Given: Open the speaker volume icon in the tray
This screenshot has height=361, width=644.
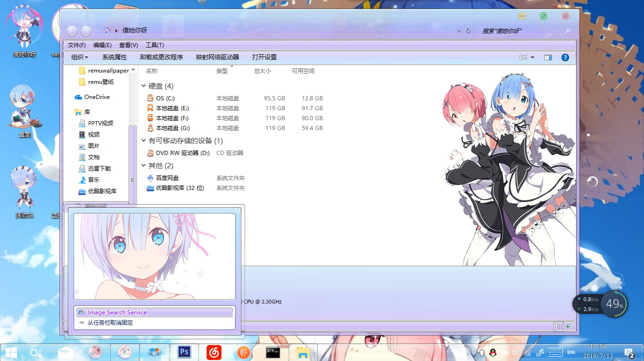Looking at the screenshot, I should [x=514, y=353].
